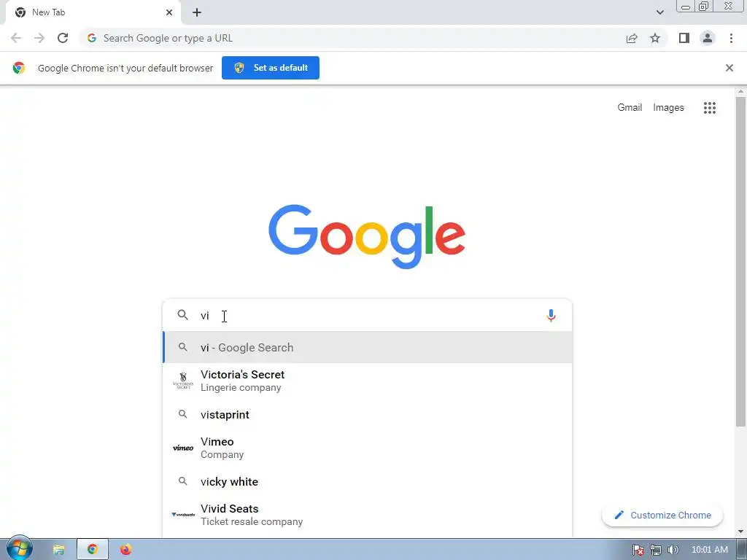
Task: Click the Chrome taskbar icon
Action: (x=93, y=549)
